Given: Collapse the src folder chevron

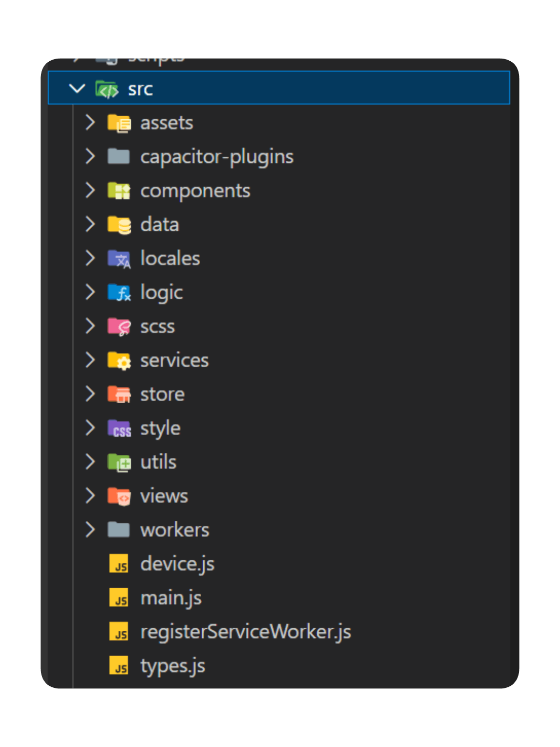Looking at the screenshot, I should coord(77,89).
